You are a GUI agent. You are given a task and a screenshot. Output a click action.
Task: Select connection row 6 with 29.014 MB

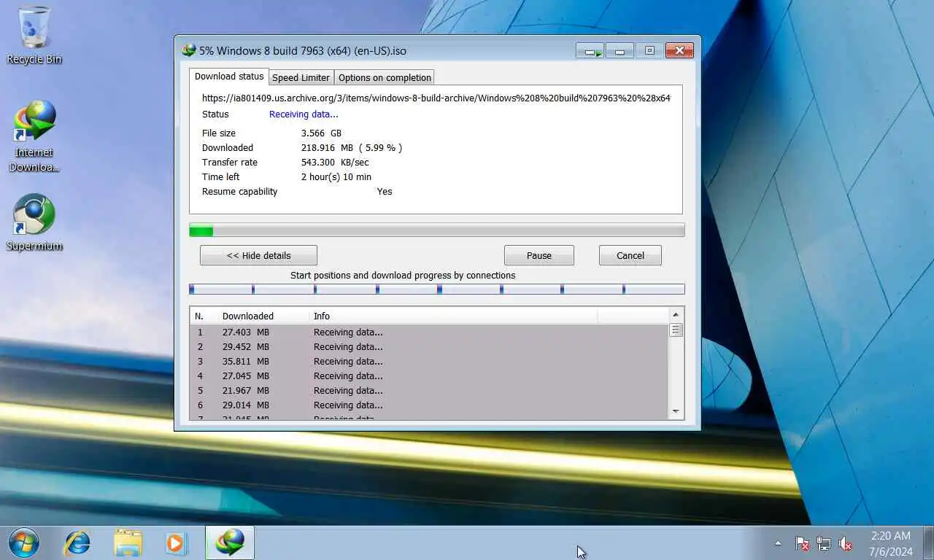coord(429,405)
